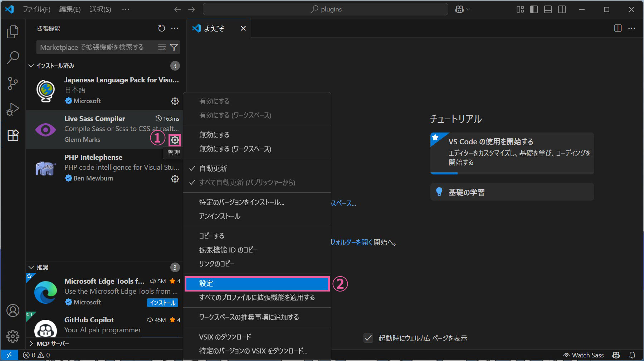Choose 拡張機能 ID のコピー

257,250
